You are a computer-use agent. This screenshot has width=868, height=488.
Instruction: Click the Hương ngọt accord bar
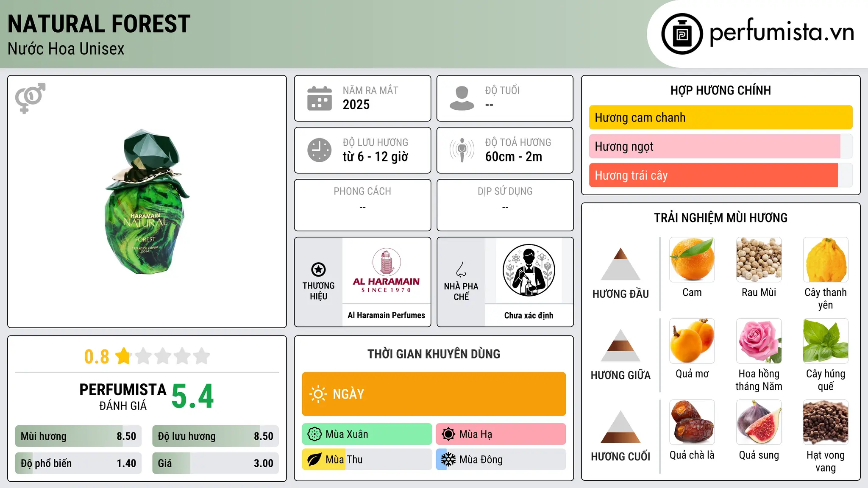[721, 147]
